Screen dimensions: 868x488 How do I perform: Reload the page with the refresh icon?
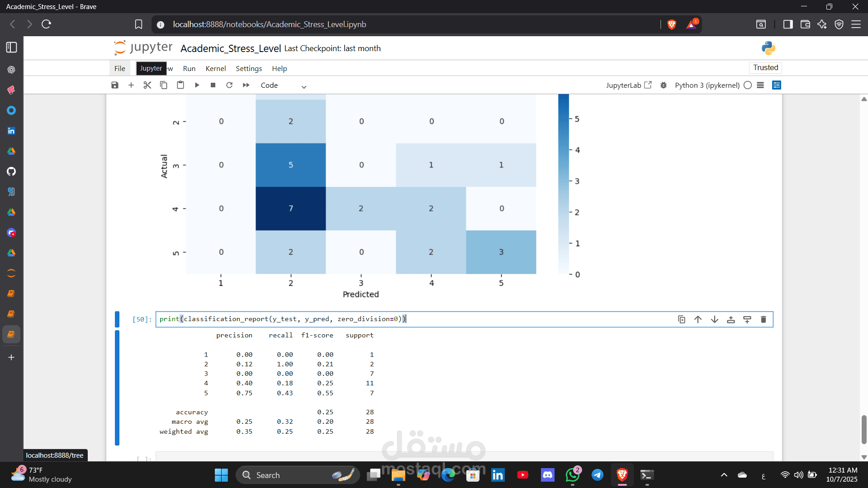46,24
